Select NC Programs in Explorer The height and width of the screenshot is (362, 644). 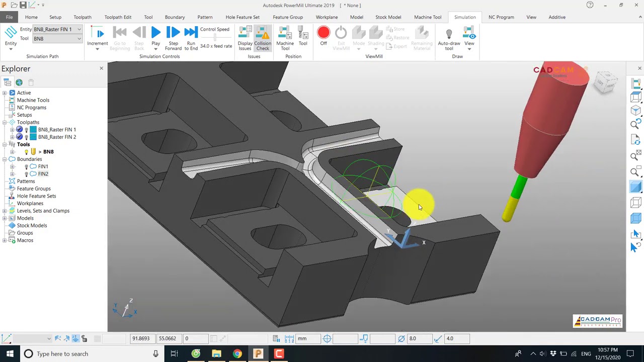coord(32,108)
